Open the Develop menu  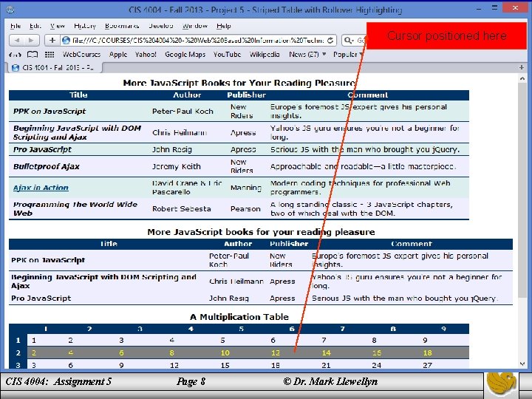tap(161, 26)
